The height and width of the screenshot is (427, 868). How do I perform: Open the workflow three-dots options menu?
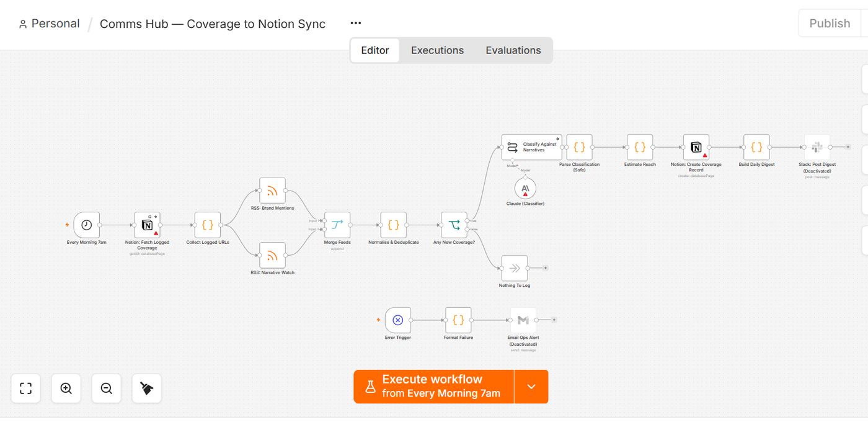tap(355, 24)
